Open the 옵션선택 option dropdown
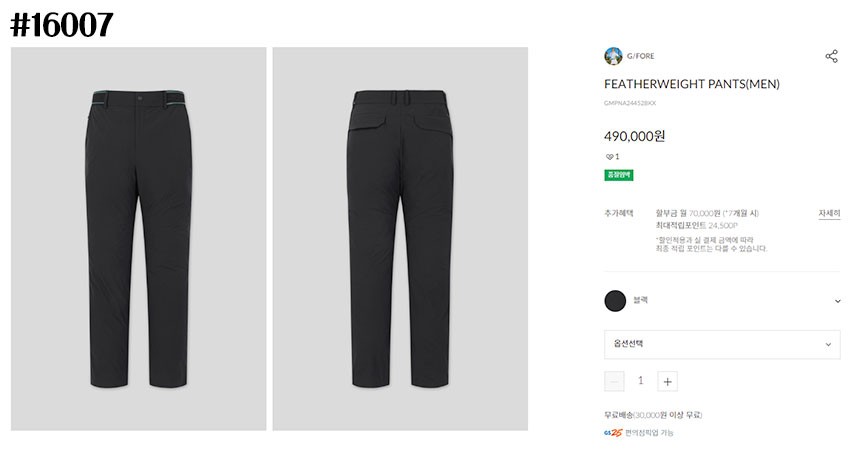This screenshot has height=476, width=860. click(x=722, y=344)
